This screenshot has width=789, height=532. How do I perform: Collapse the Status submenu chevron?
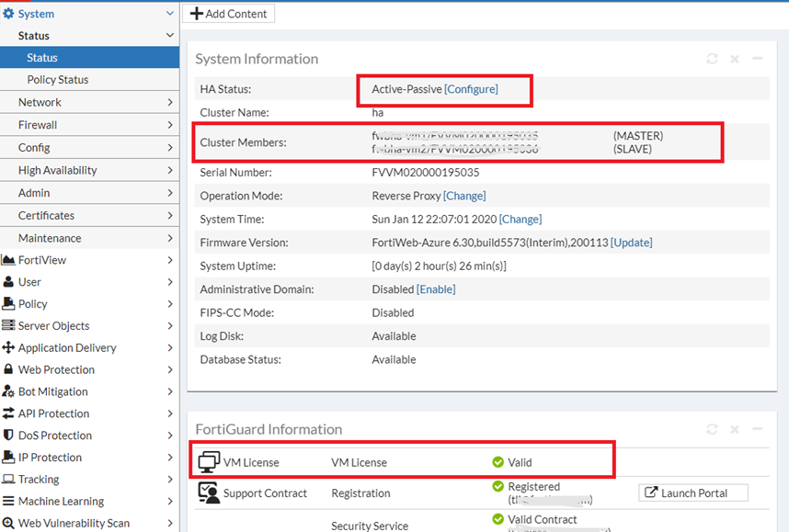168,35
